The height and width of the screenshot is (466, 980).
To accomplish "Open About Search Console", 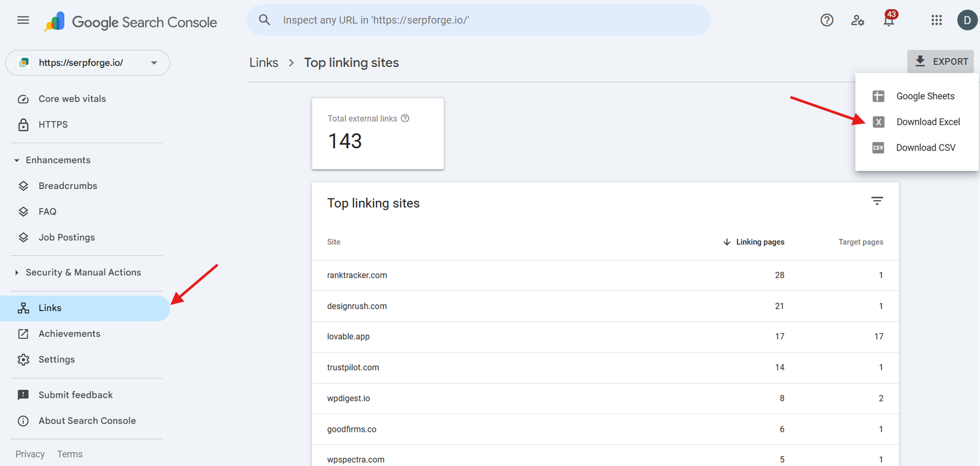I will coord(85,421).
